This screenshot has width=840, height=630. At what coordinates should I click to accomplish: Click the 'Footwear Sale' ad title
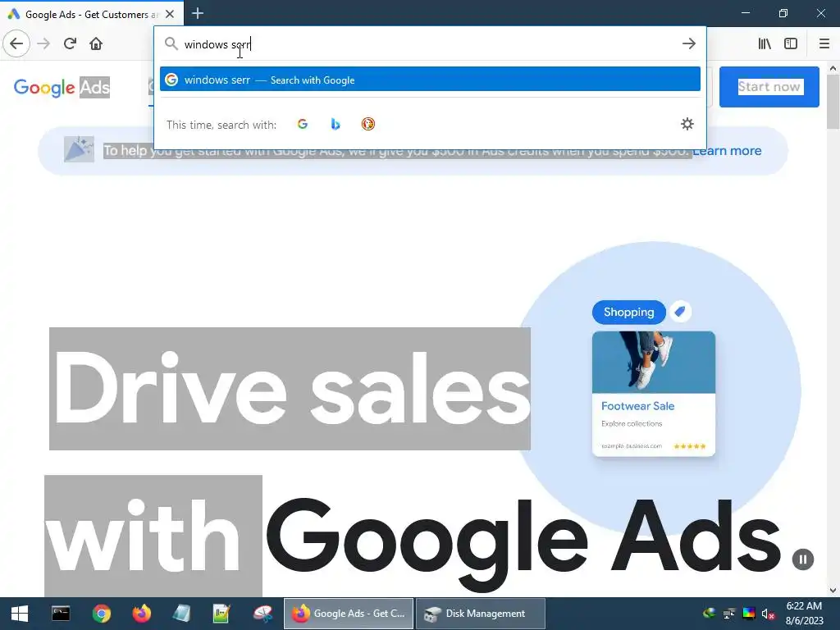[637, 406]
